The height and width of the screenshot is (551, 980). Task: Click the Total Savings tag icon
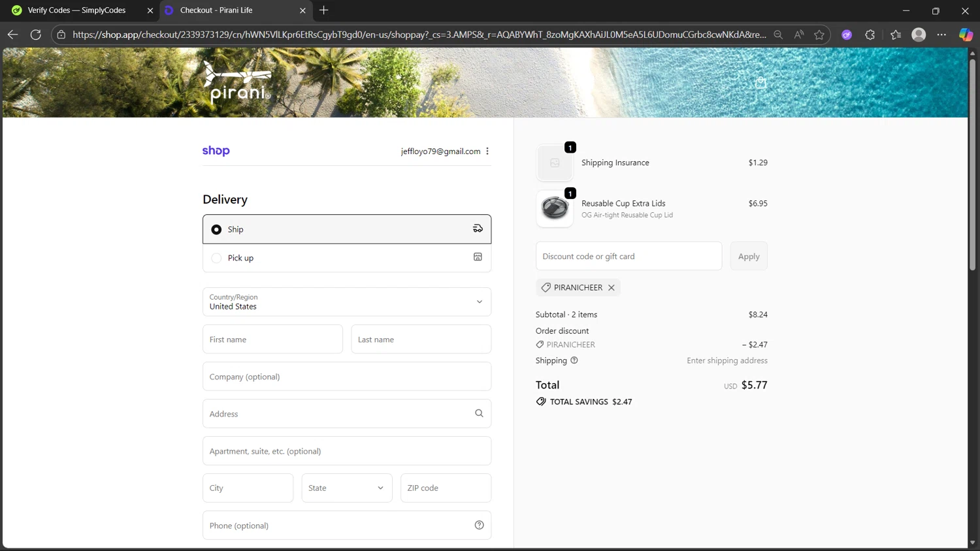(541, 401)
